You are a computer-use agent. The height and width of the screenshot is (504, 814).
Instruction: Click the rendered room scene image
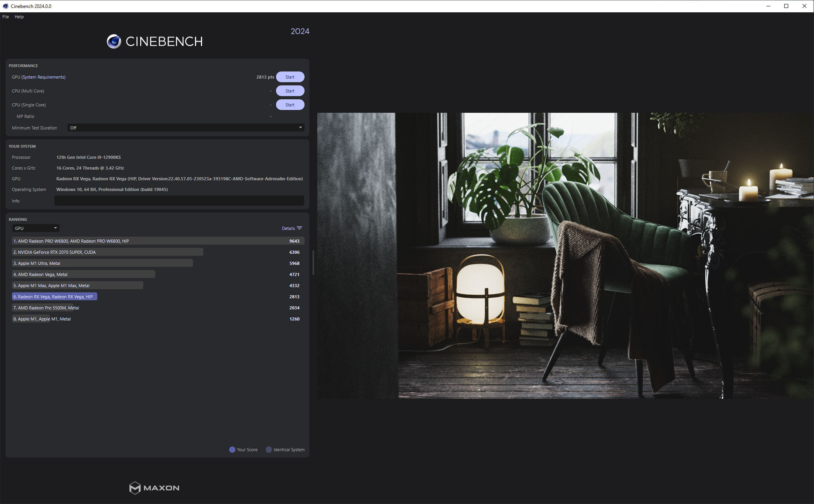[x=565, y=256]
